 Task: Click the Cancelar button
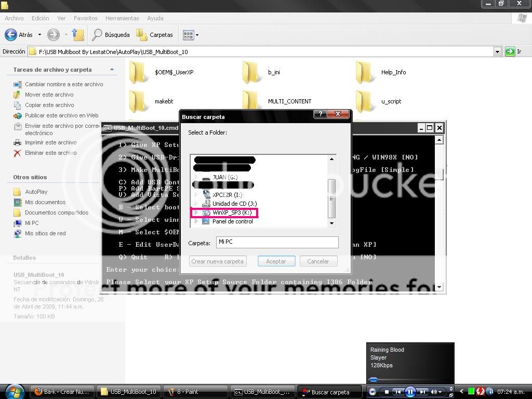tap(318, 261)
